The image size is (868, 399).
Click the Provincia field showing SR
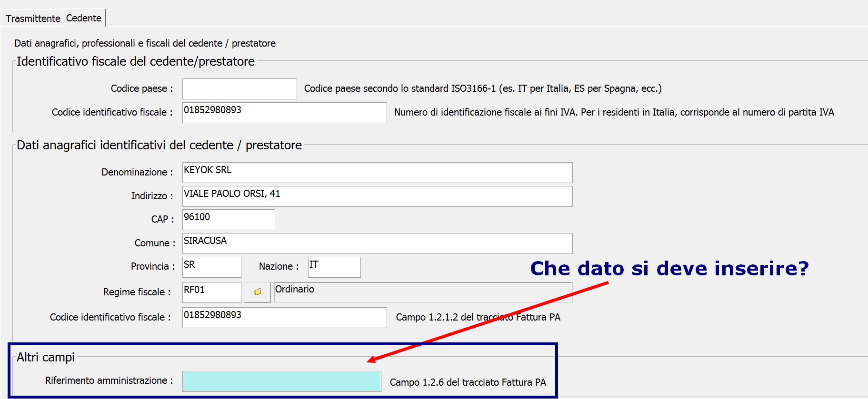click(211, 267)
